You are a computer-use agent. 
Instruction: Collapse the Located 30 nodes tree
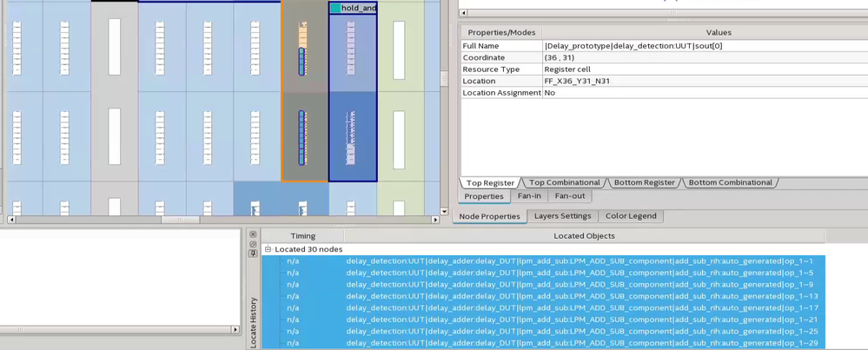268,249
